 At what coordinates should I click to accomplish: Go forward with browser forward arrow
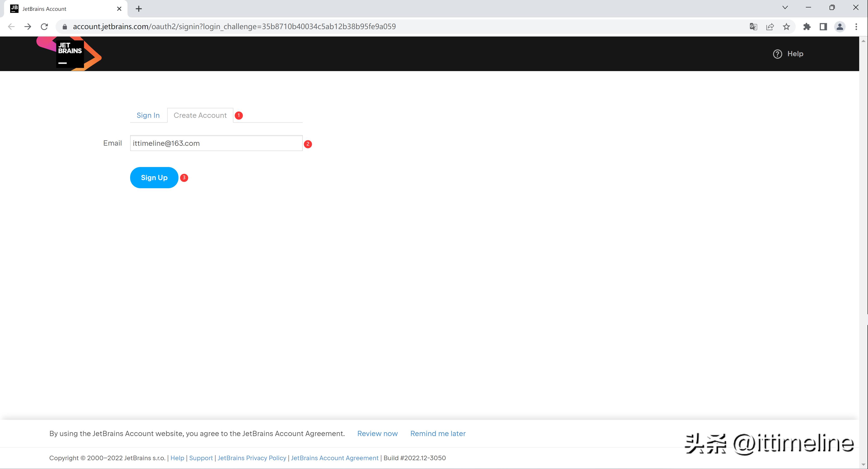point(28,27)
